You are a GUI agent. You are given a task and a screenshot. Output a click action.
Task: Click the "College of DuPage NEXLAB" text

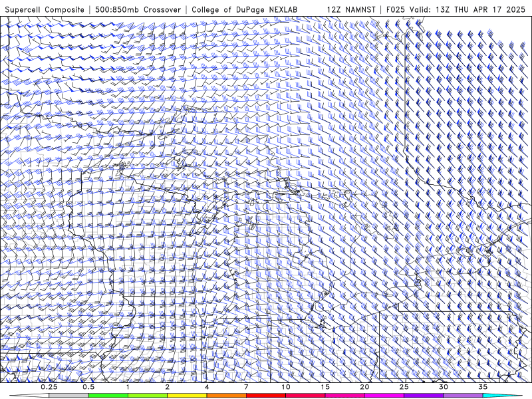(x=244, y=9)
